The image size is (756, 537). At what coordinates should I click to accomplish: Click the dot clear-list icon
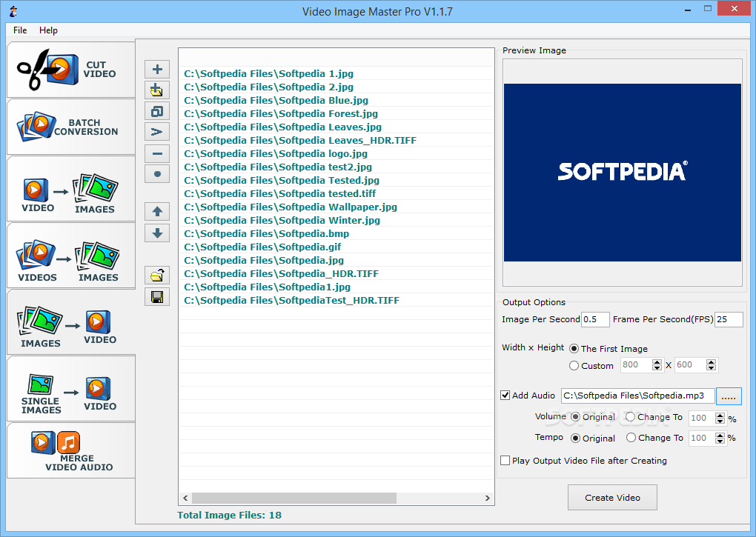tap(157, 174)
